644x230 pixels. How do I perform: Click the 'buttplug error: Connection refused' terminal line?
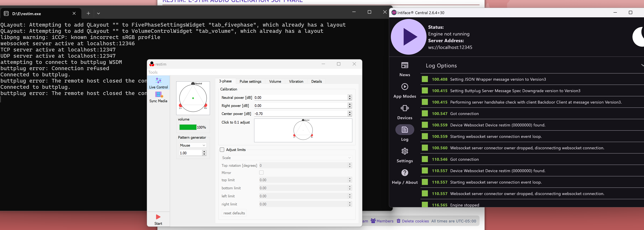(x=55, y=68)
